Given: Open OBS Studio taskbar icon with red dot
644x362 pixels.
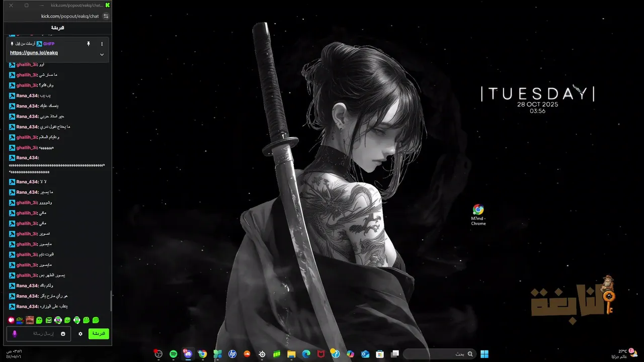Looking at the screenshot, I should click(158, 354).
